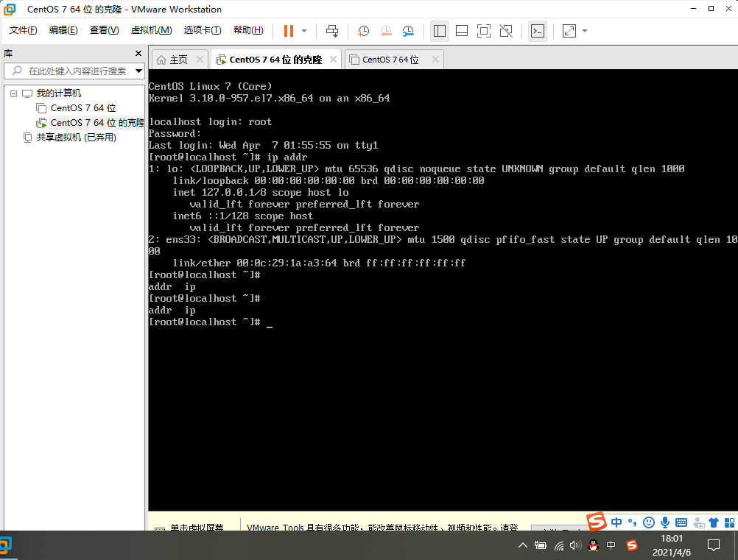Image resolution: width=738 pixels, height=560 pixels.
Task: Open the stretch display dropdown arrow
Action: tap(585, 31)
